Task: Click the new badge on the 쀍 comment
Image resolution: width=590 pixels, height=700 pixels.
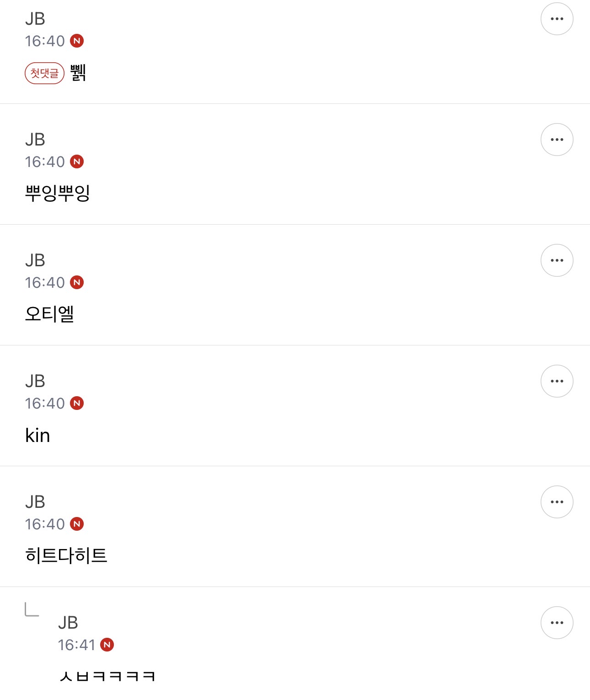Action: tap(77, 41)
